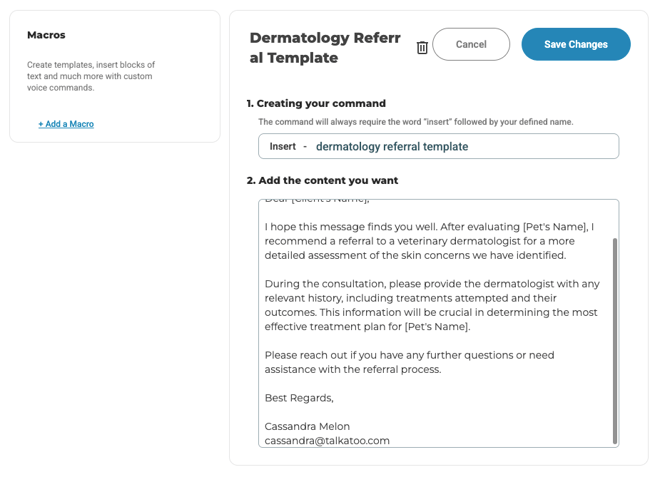
Task: Save changes to the macro
Action: pos(575,44)
